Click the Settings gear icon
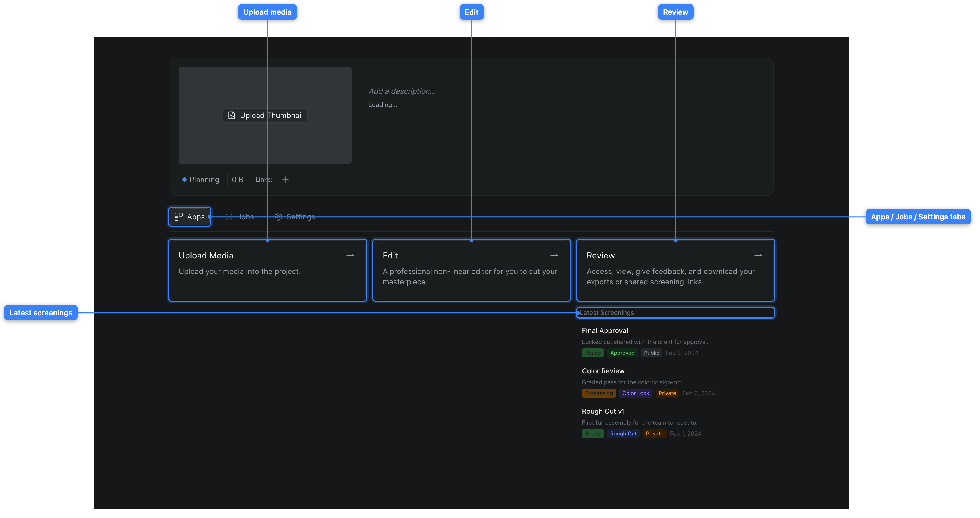The width and height of the screenshot is (980, 518). pos(278,217)
